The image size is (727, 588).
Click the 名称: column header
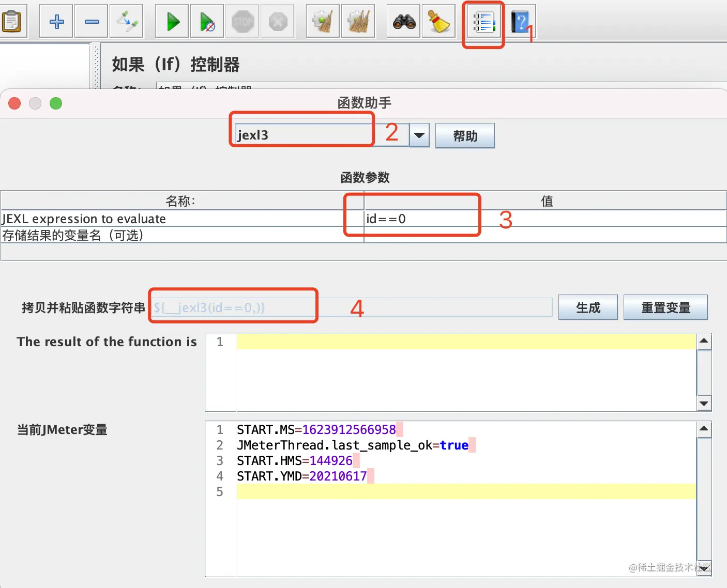181,201
